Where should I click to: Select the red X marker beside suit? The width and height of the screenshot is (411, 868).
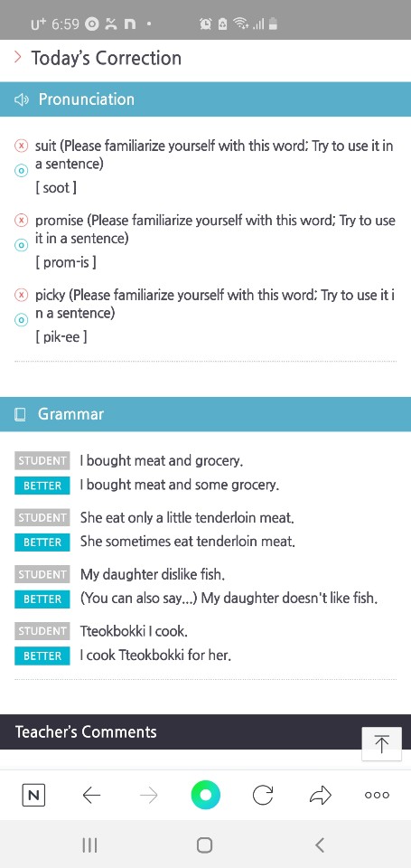(x=21, y=146)
